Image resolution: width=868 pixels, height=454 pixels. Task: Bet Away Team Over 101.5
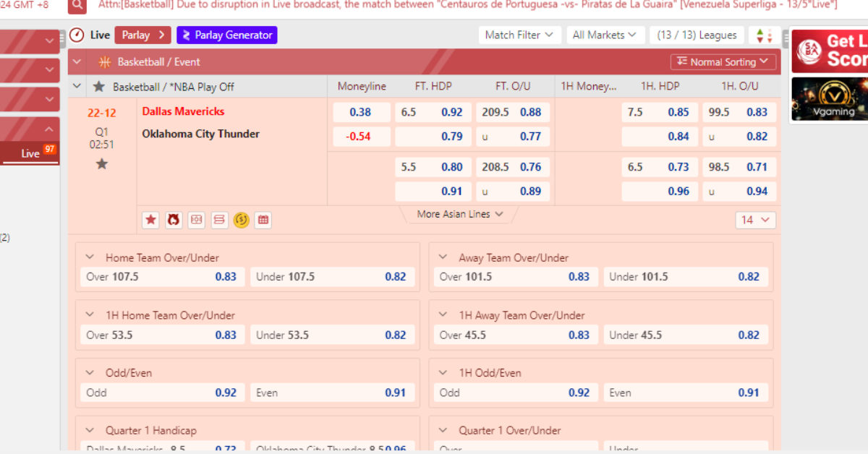point(516,277)
